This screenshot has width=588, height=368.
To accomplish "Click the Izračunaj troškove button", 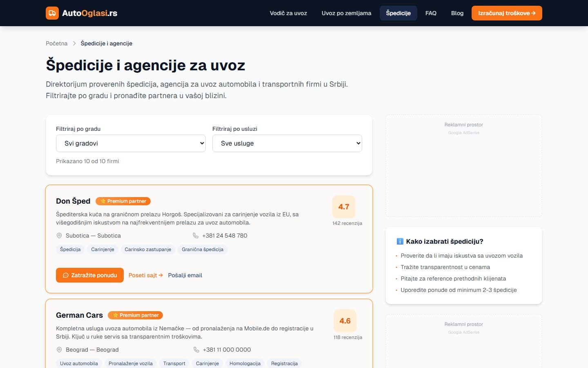I will pyautogui.click(x=507, y=13).
